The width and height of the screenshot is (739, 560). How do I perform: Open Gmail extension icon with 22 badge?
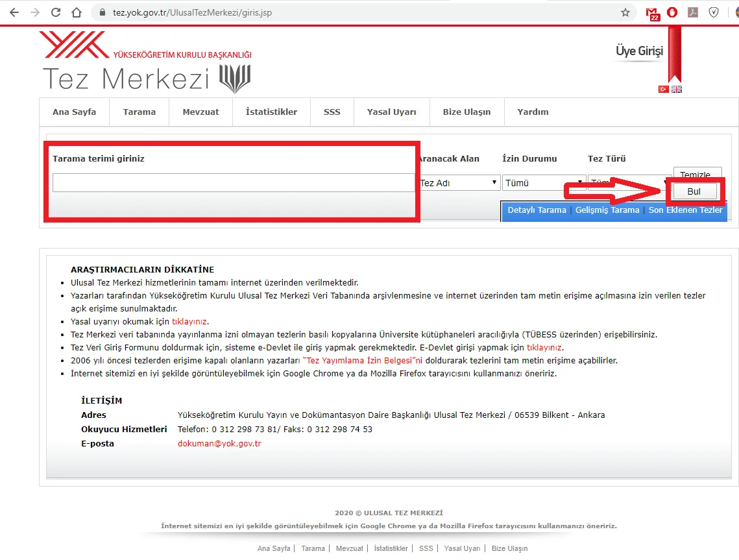[652, 14]
